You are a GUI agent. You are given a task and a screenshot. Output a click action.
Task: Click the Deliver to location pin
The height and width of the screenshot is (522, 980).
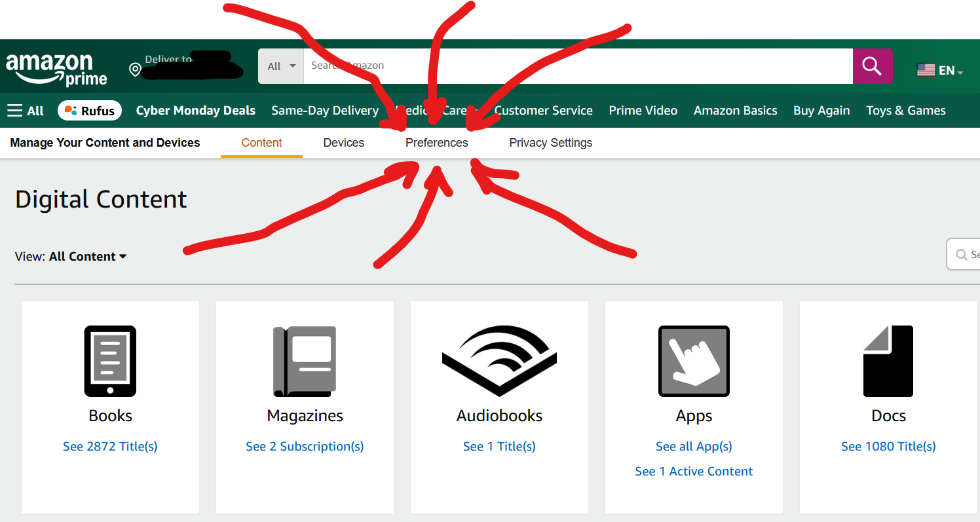(x=136, y=70)
